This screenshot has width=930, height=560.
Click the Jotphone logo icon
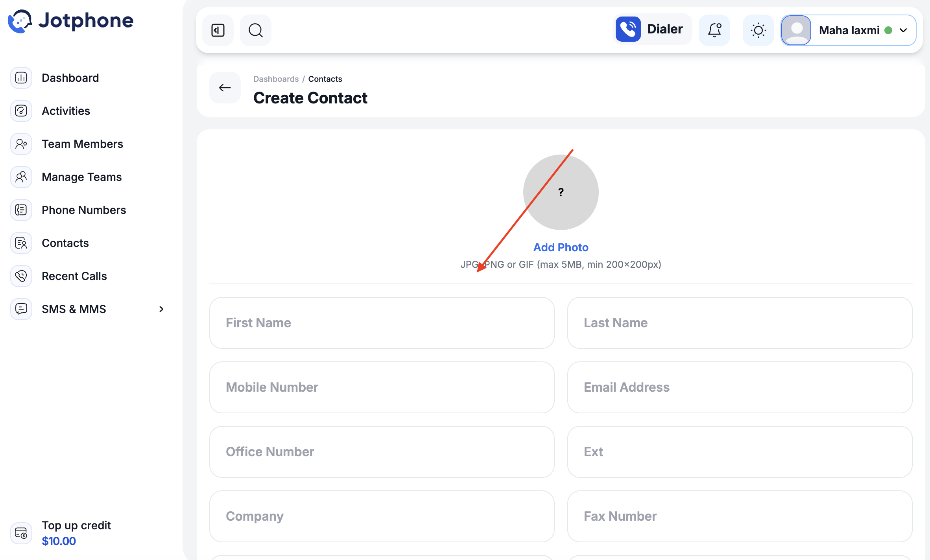point(20,21)
